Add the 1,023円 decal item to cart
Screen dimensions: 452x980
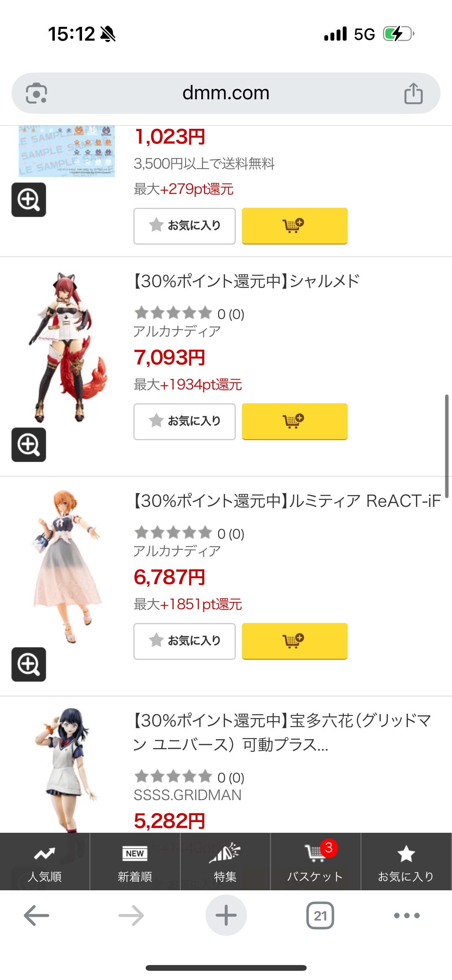click(294, 226)
